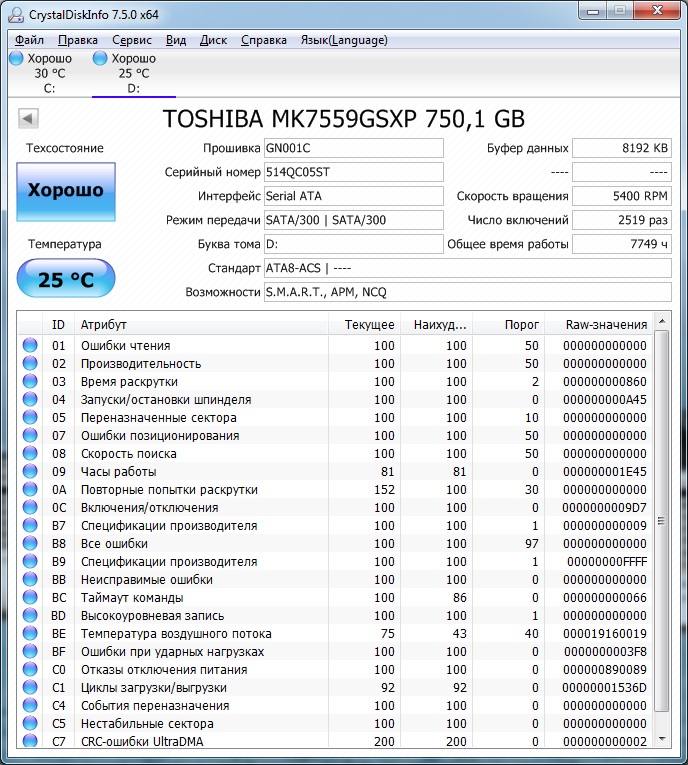
Task: Click status icon for CRC-ошибки UltraDMA row
Action: [30, 741]
